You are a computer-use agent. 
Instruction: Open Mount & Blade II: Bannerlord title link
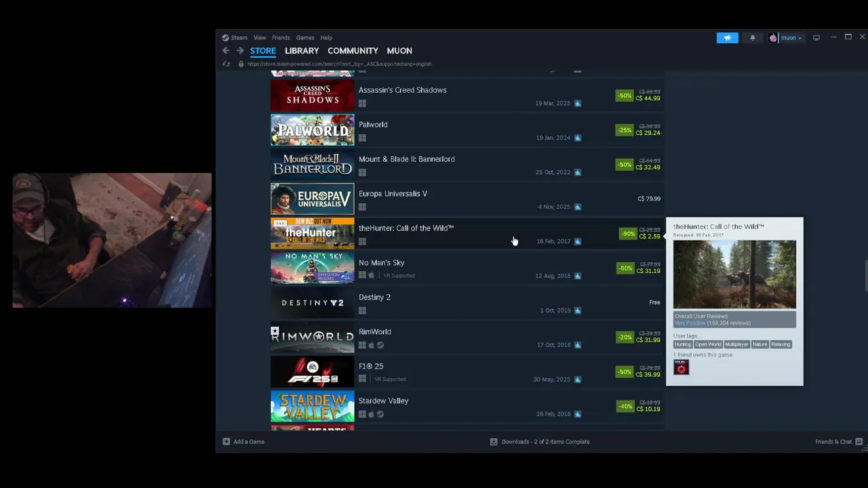tap(406, 159)
